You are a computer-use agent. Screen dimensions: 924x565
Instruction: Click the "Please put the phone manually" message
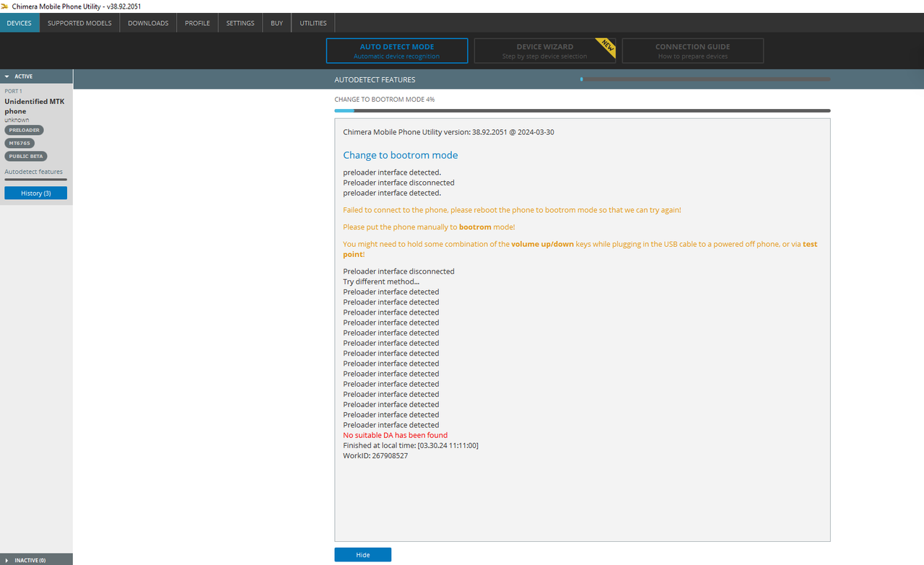(429, 227)
